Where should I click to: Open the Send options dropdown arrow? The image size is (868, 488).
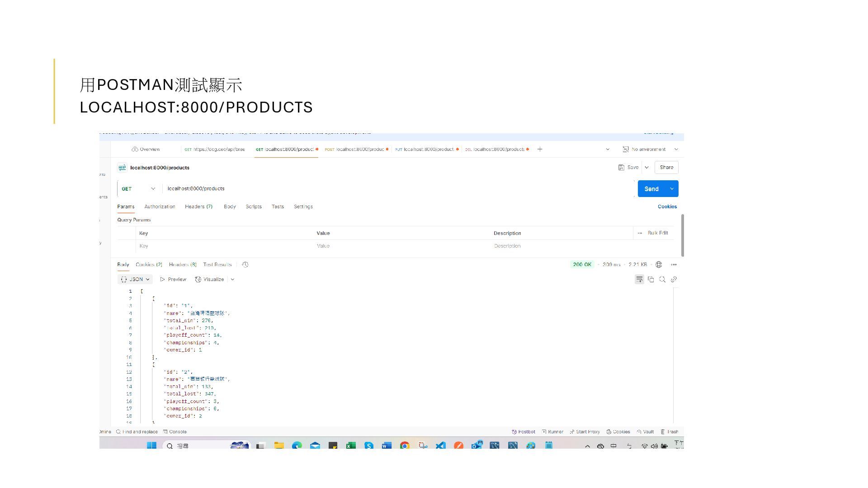pyautogui.click(x=672, y=189)
